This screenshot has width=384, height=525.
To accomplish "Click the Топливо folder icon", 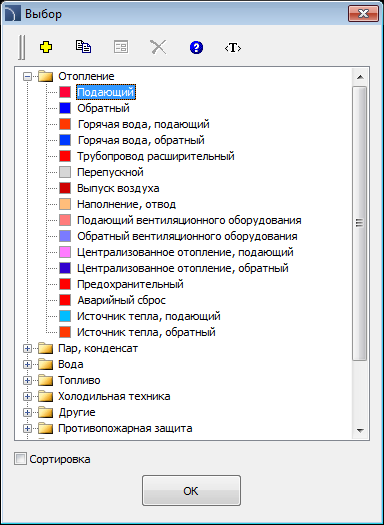I will point(46,380).
